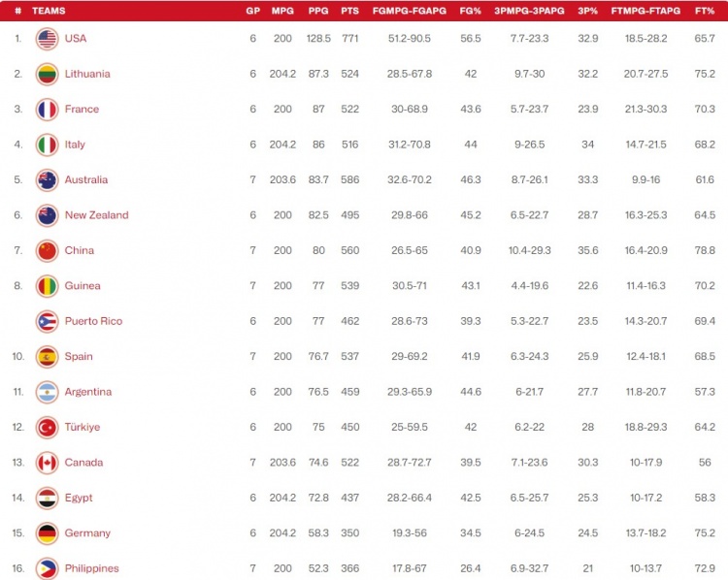This screenshot has width=728, height=580.
Task: Click the France flag icon
Action: (48, 110)
